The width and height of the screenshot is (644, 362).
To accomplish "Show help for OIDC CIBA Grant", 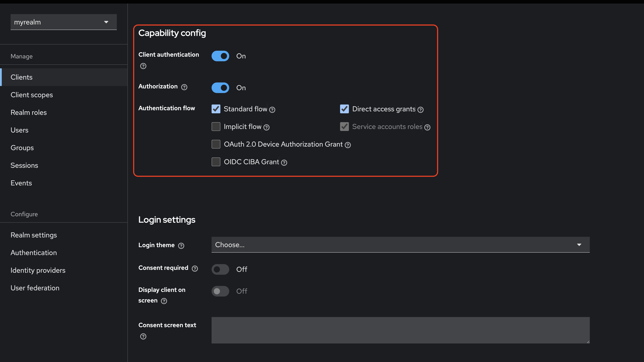I will coord(284,163).
